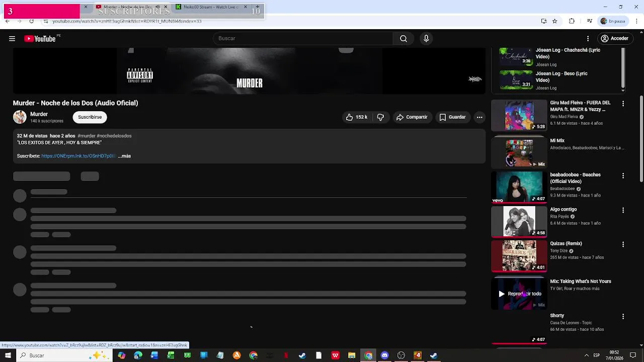644x362 pixels.
Task: Open options for Algo contigo video
Action: [x=623, y=210]
